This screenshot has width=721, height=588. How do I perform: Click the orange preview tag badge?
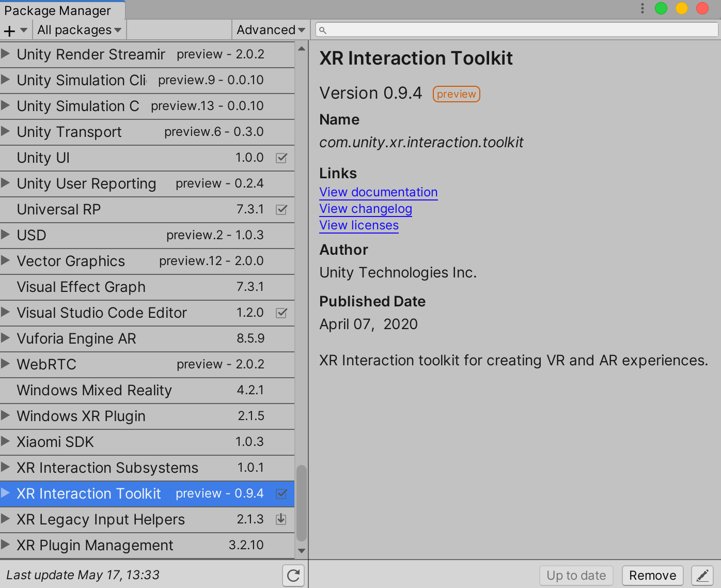457,94
